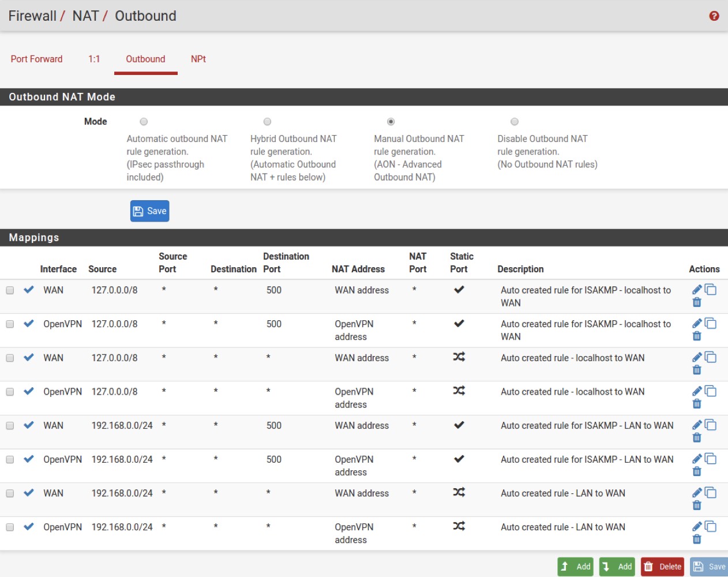Screen dimensions: 728x577
Task: Tick checkbox for OpenVPN 192.168.0.0/24 port 500 rule
Action: tap(10, 460)
